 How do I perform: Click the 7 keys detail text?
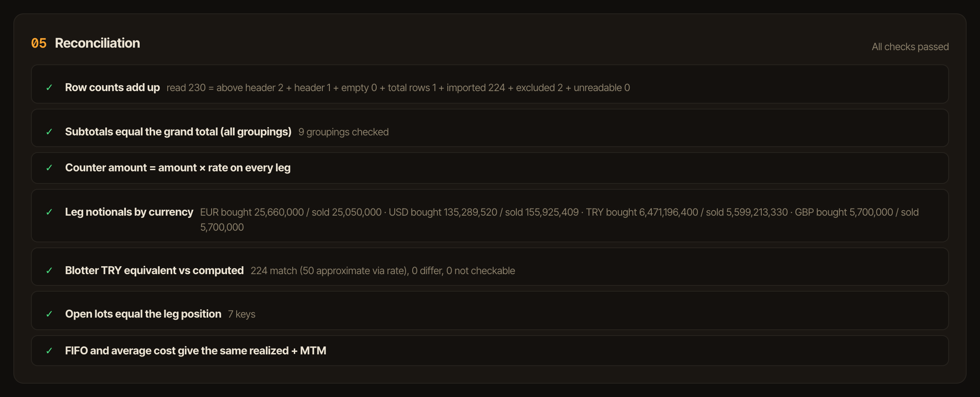click(x=242, y=314)
